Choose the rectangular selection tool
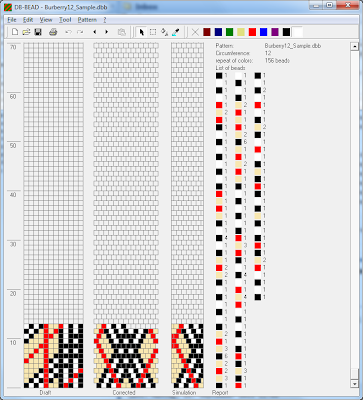This screenshot has height=400, width=363. (x=153, y=32)
